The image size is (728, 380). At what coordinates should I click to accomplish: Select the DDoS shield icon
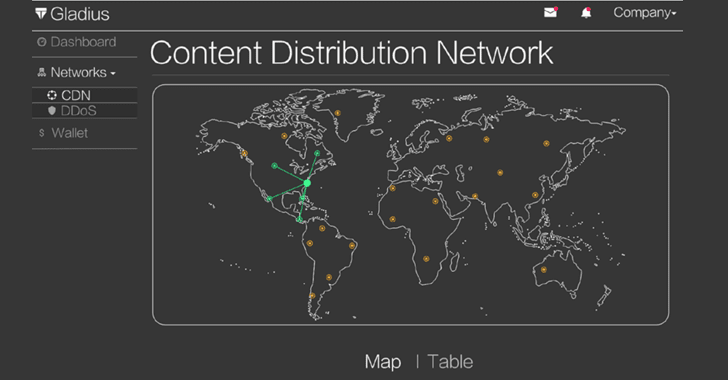[52, 111]
